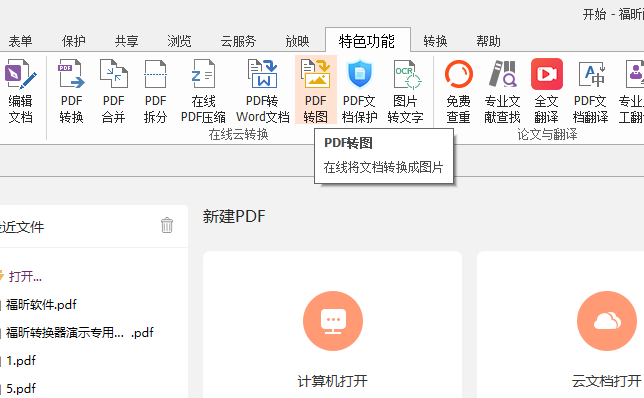Launch PDF转Word文档 converter

[262, 91]
